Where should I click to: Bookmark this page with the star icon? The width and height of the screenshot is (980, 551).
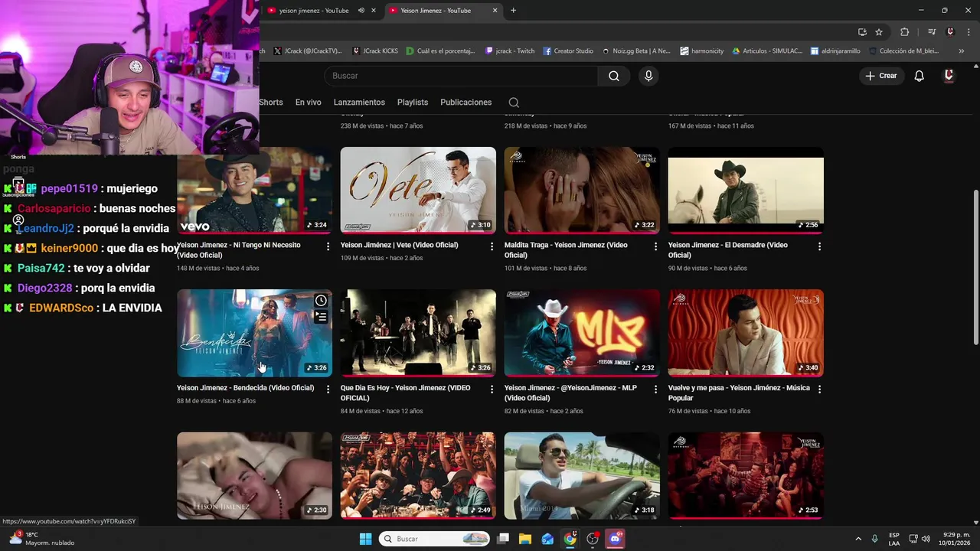tap(879, 32)
